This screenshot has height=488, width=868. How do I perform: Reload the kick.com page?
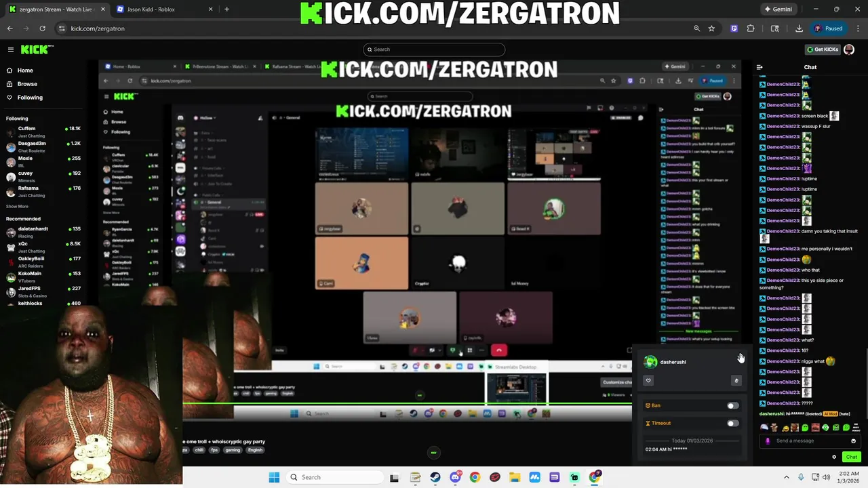(x=42, y=28)
